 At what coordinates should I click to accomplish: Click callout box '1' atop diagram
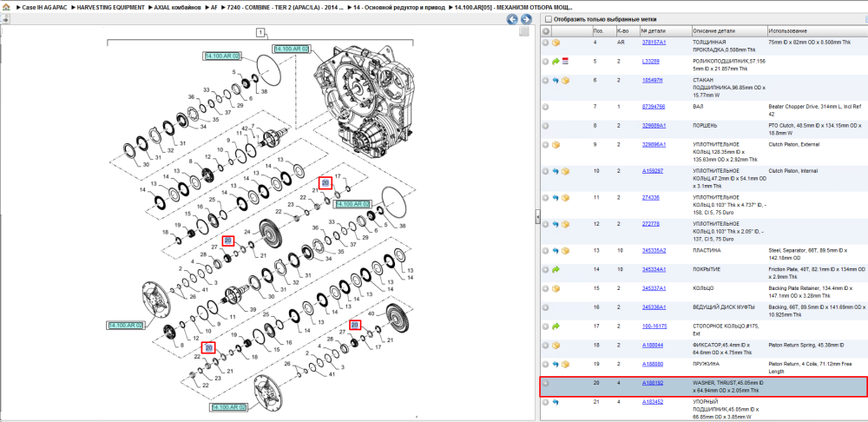click(260, 32)
